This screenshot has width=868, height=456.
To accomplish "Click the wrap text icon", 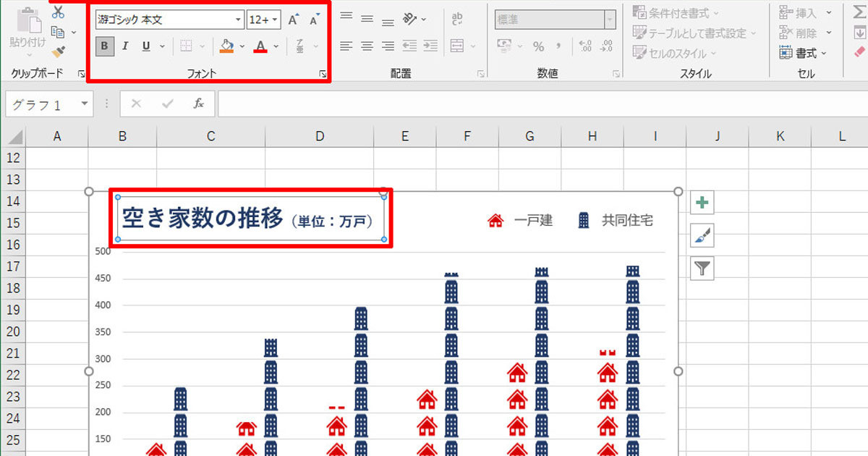I will [458, 19].
